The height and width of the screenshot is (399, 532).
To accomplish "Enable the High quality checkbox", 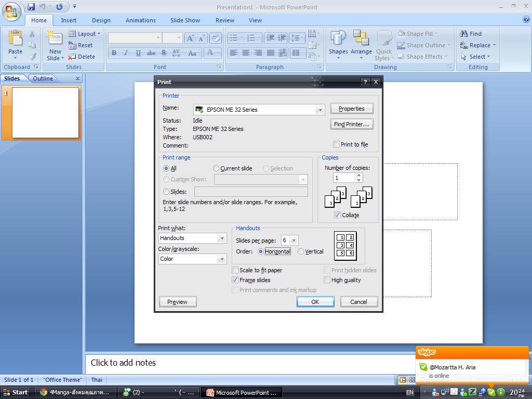I will pos(327,280).
